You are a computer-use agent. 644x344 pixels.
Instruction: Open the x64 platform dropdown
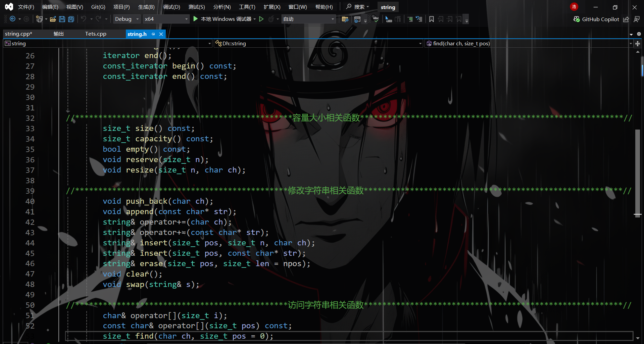[x=166, y=19]
